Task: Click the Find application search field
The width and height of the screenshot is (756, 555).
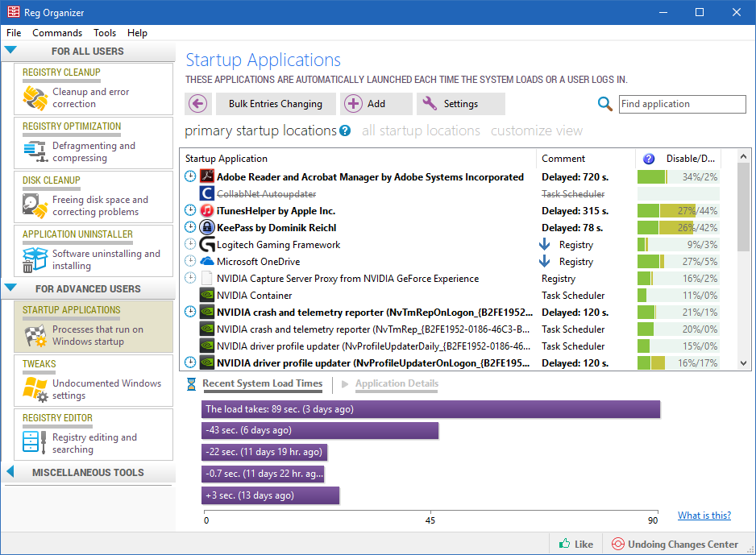Action: coord(682,104)
